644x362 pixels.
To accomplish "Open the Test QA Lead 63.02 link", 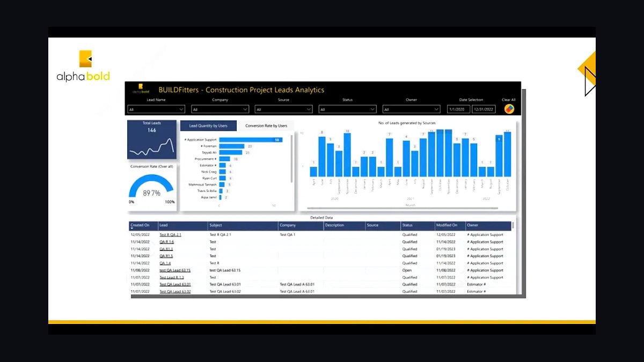I will pyautogui.click(x=175, y=291).
